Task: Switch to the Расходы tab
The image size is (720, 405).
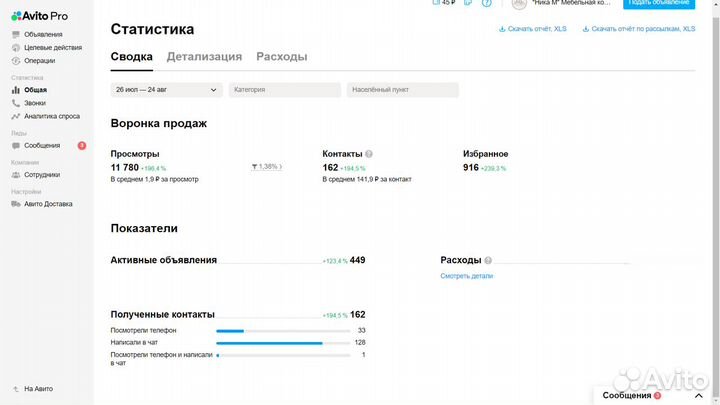Action: point(281,56)
